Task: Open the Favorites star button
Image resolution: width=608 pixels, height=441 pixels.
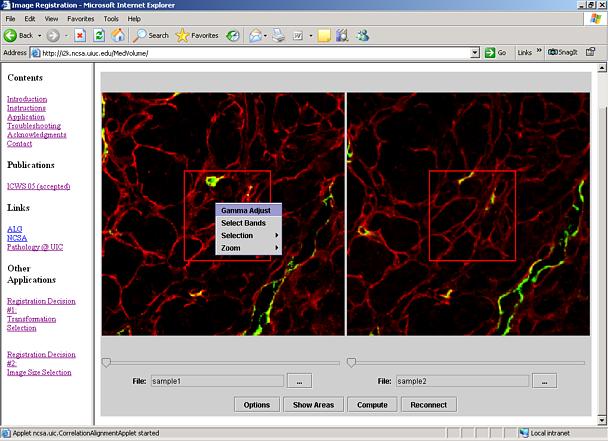Action: coord(196,35)
